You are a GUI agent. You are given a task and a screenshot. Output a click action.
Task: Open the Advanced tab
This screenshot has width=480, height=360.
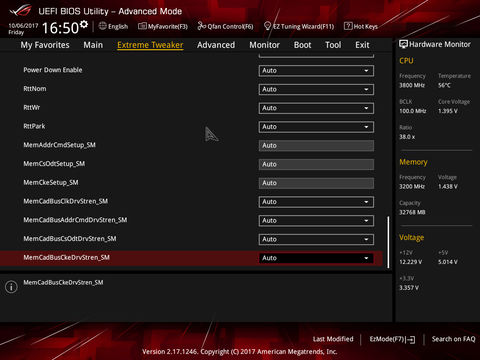[216, 45]
